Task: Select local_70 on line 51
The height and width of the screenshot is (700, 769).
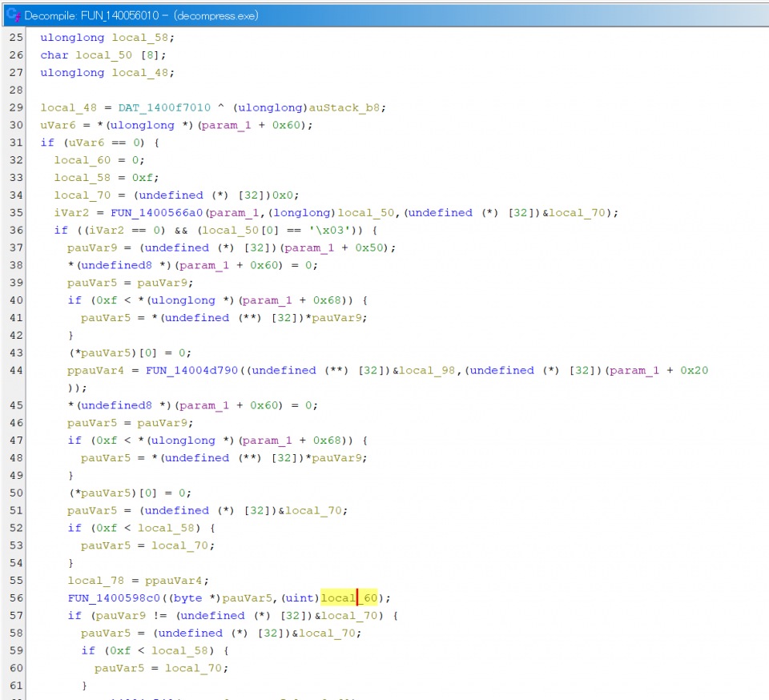Action: tap(313, 511)
